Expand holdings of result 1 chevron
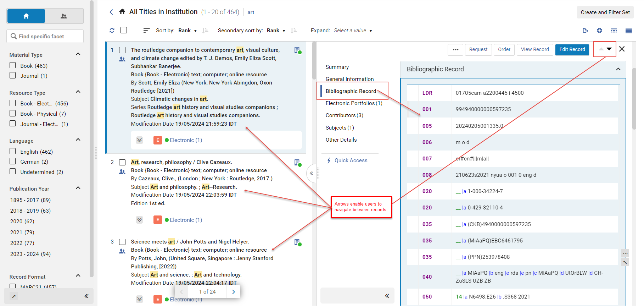 (x=140, y=140)
